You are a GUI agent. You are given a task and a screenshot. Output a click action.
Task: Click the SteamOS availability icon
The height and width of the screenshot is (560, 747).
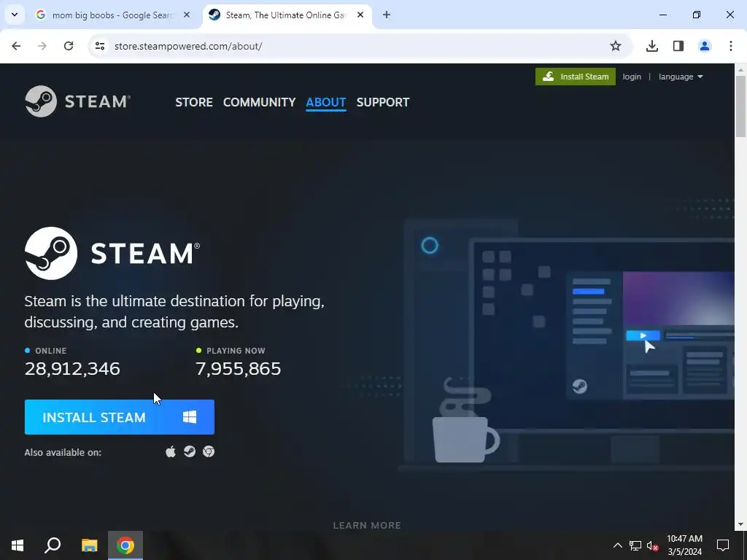point(190,451)
